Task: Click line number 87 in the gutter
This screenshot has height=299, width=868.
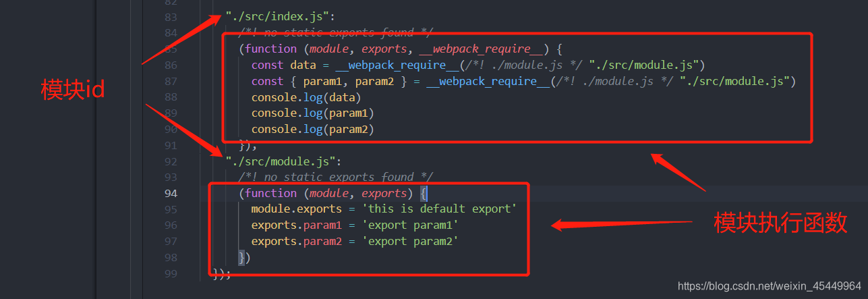Action: [x=170, y=82]
